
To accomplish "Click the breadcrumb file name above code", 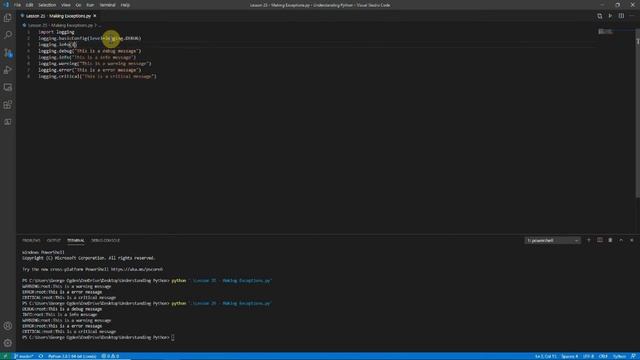I will click(x=60, y=25).
